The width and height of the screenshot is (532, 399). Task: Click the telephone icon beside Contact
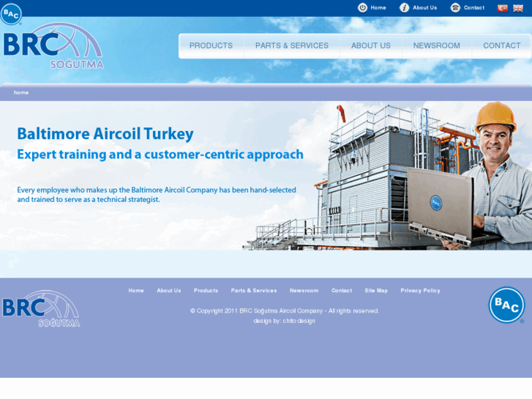[x=455, y=7]
